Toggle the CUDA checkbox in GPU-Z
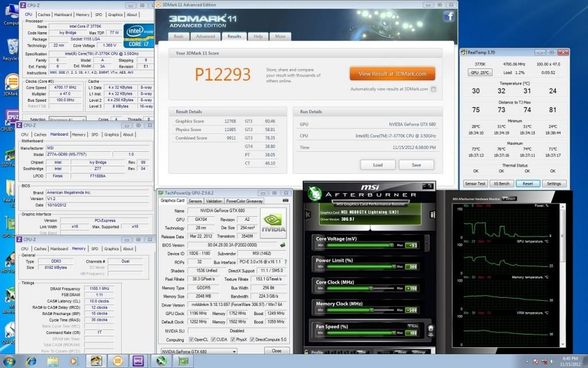The height and width of the screenshot is (368, 588). [x=214, y=339]
